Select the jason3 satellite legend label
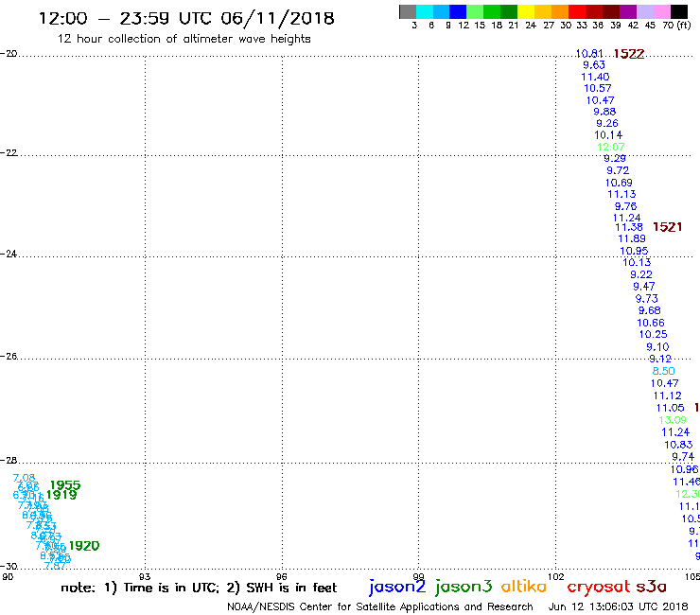700x615 pixels. coord(464,588)
